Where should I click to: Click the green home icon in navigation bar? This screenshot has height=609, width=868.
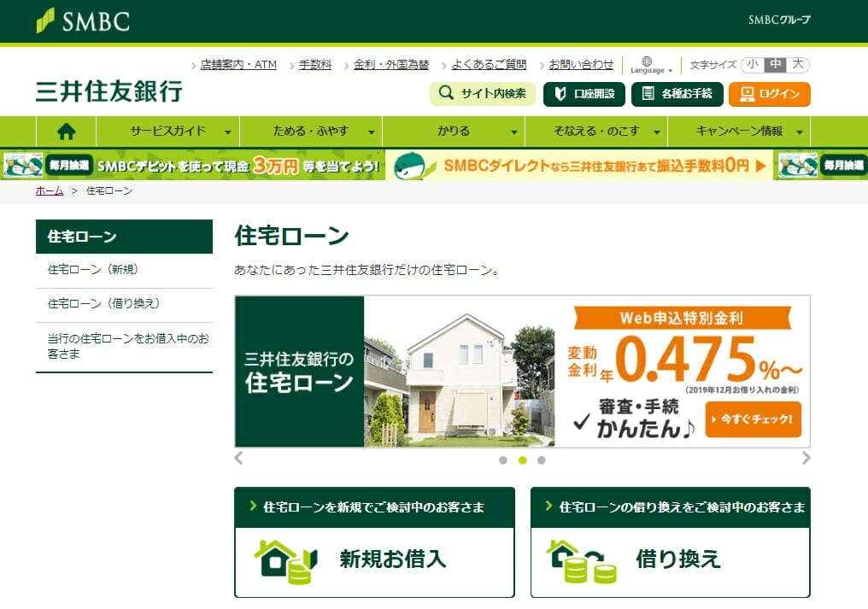click(66, 132)
